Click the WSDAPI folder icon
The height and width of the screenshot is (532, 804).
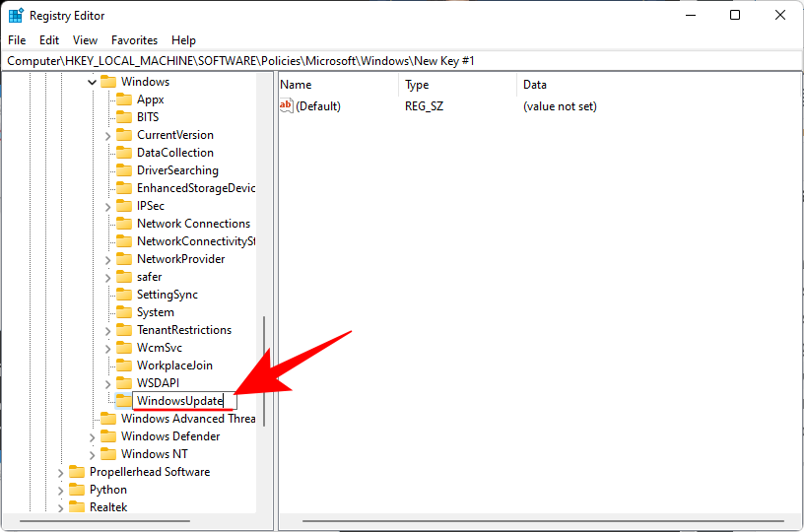[x=124, y=383]
